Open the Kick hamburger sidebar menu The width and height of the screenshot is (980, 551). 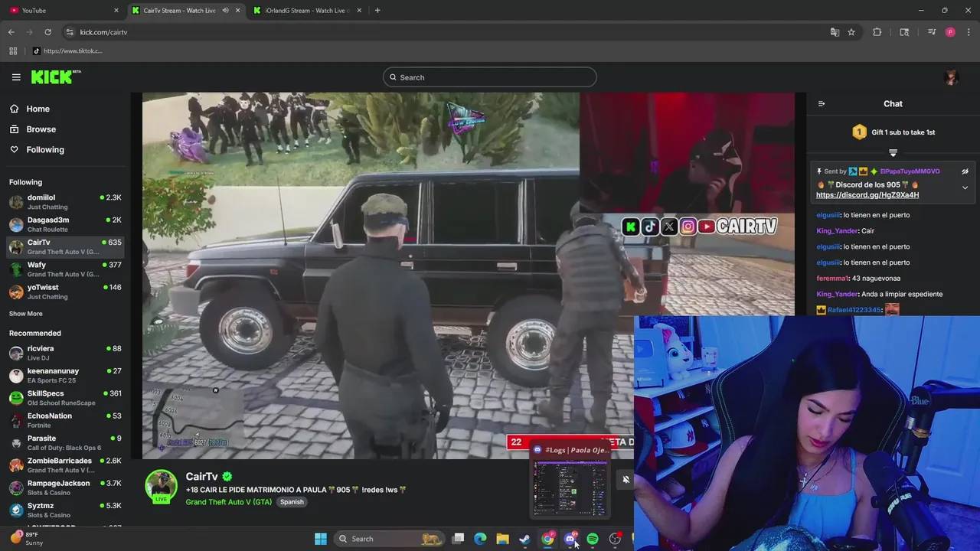[16, 77]
